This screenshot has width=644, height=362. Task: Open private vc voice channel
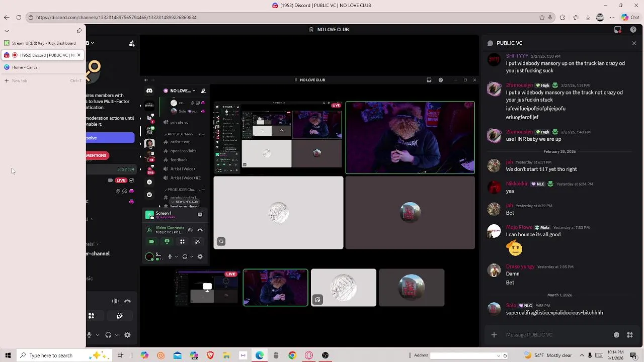179,122
